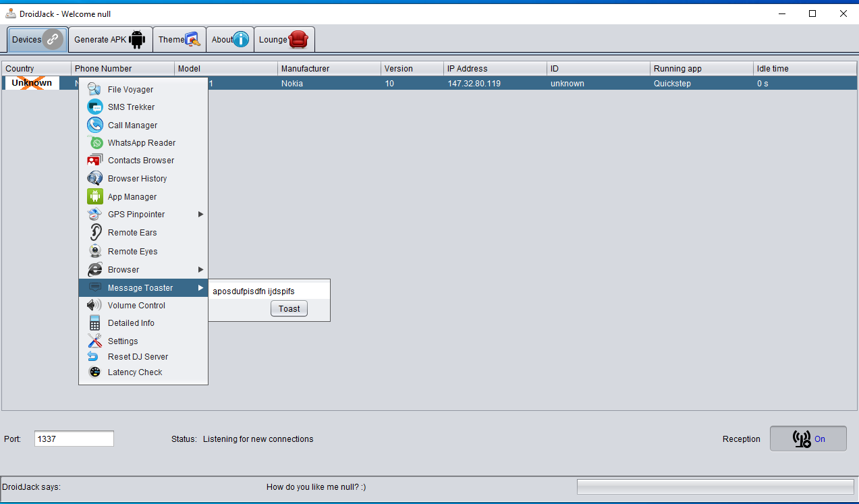Image resolution: width=859 pixels, height=504 pixels.
Task: Sort by the Manufacturer column header
Action: tap(329, 68)
